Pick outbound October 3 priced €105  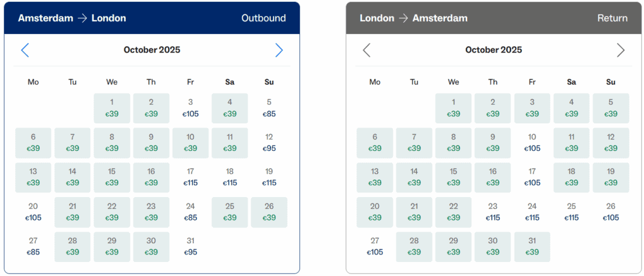tap(190, 108)
